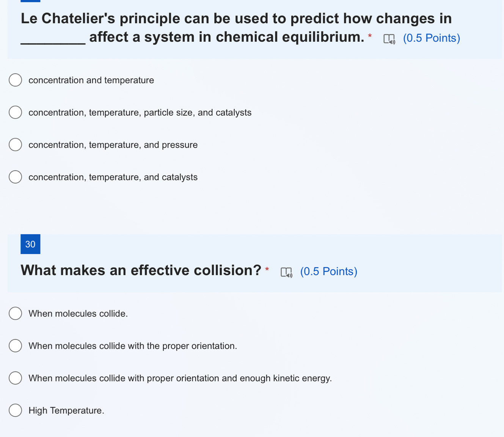Screen dimensions: 504x437
Task: Select the 'concentration and temperature' radio button
Action: (16, 80)
